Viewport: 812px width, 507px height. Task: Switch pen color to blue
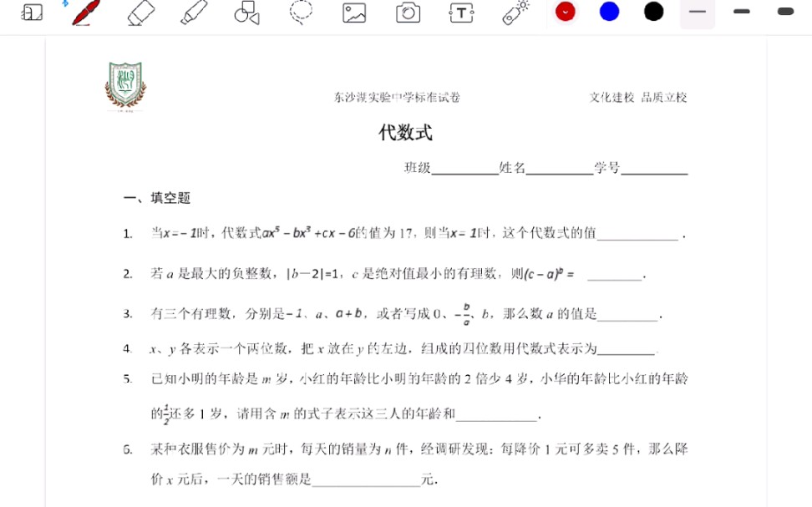(609, 12)
